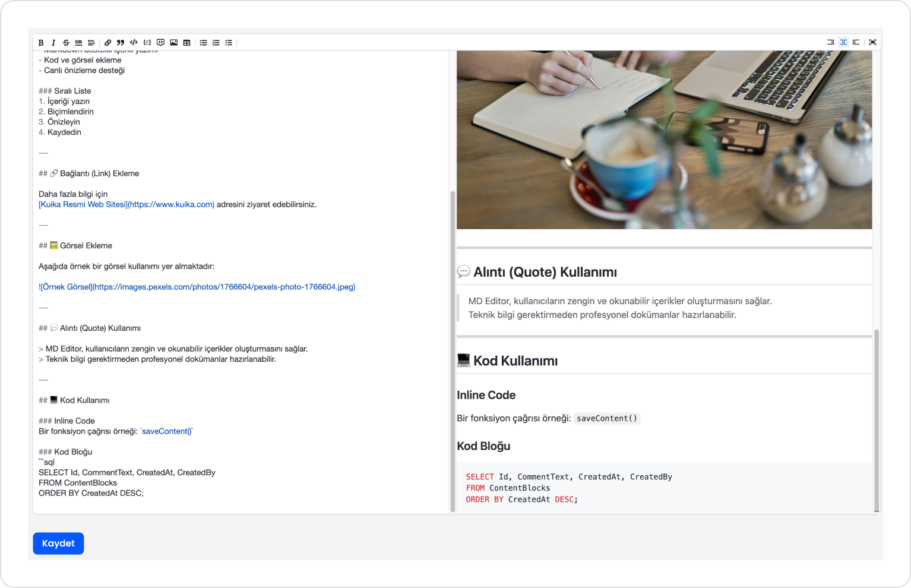The width and height of the screenshot is (911, 588).
Task: Click the '## Görsel Ekleme' editor line
Action: (75, 245)
